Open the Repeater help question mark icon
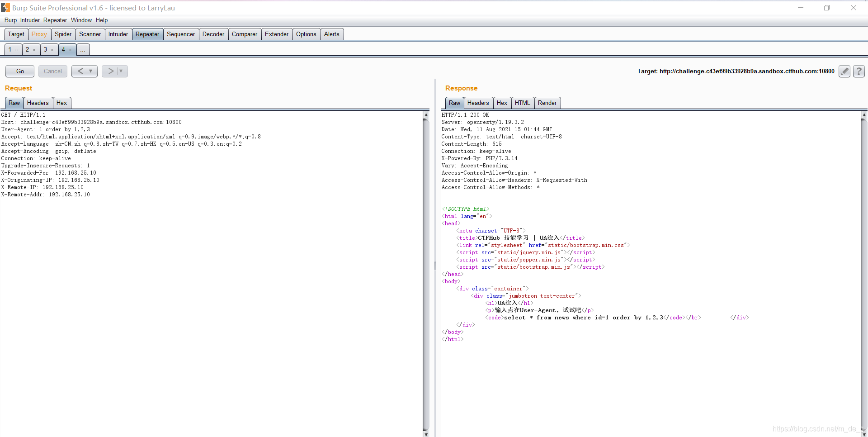Screen dimensions: 868x437 tap(859, 71)
